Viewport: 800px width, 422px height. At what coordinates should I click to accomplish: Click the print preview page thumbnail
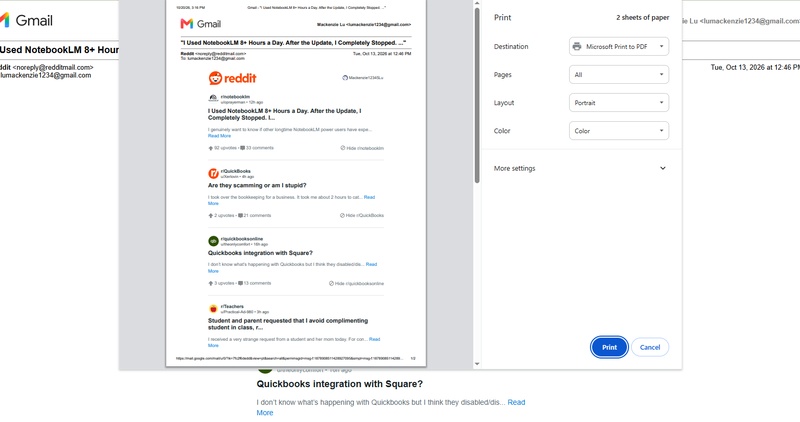(x=296, y=182)
